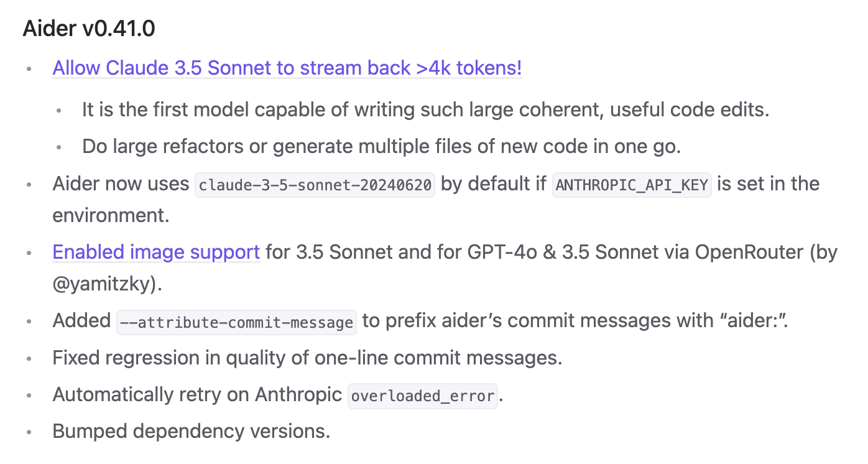Click the 'Automatically retry on Anthropic' text

pyautogui.click(x=198, y=394)
